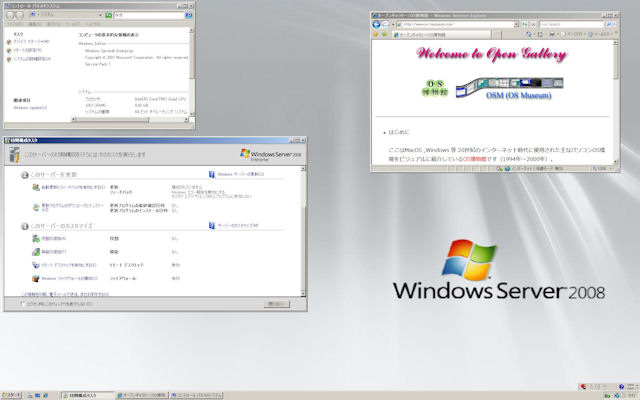Open the Page menu dropdown in IE
This screenshot has height=400, width=640.
(x=573, y=35)
